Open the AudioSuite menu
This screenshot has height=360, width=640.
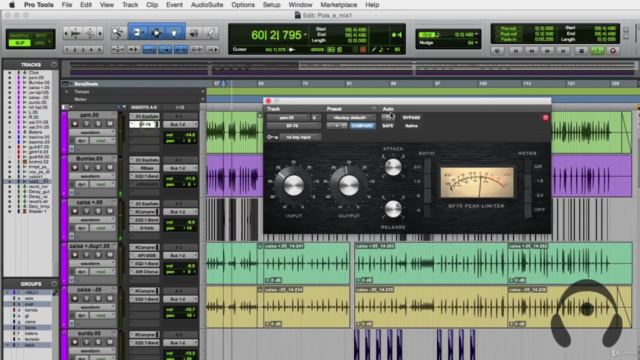click(x=207, y=5)
